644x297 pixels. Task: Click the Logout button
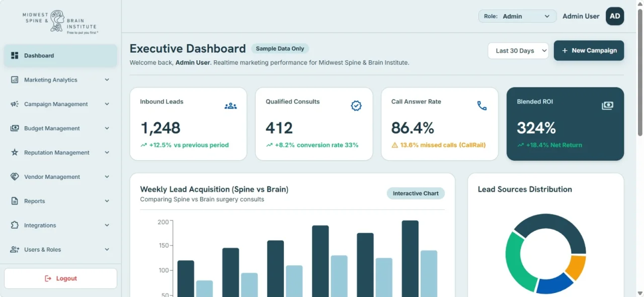[60, 278]
